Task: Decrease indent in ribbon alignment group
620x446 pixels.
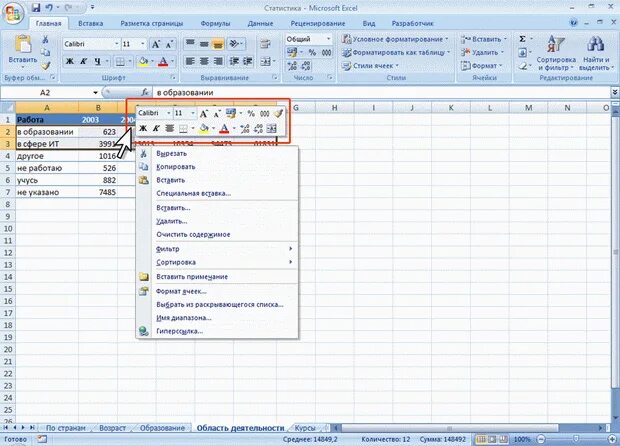Action: coord(234,61)
